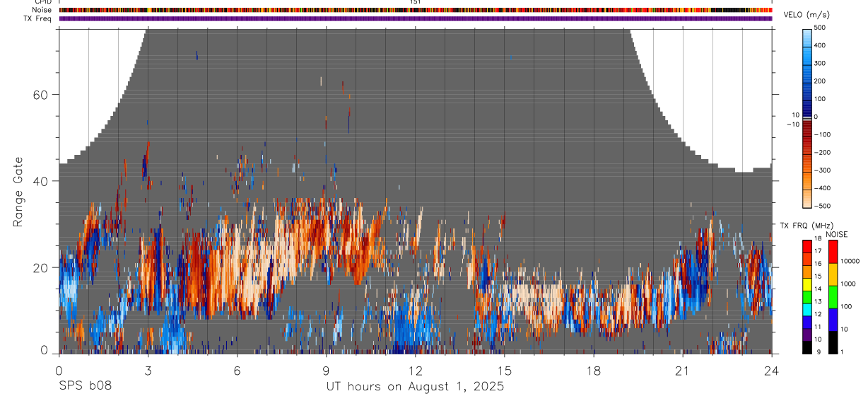Click velocity scale label "-100"
The height and width of the screenshot is (401, 868).
pos(822,134)
